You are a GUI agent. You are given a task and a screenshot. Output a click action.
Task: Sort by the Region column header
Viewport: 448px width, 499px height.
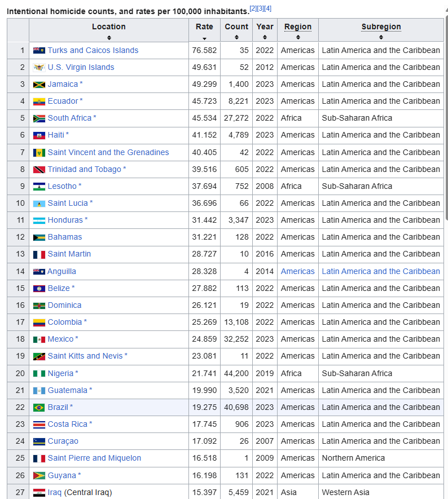297,30
